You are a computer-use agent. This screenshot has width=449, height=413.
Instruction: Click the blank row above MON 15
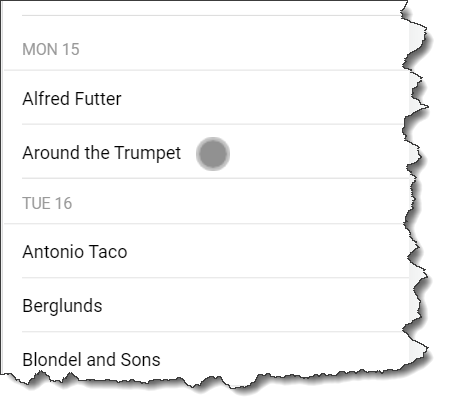[207, 7]
